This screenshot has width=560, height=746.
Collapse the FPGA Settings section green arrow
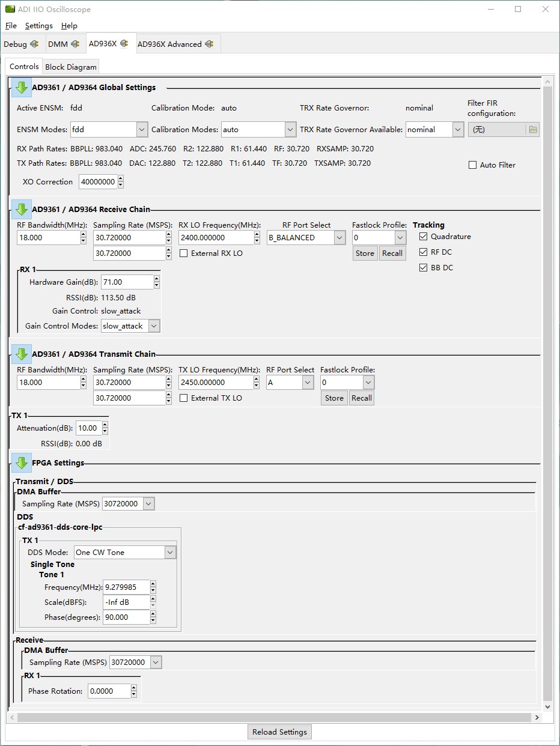click(x=22, y=463)
